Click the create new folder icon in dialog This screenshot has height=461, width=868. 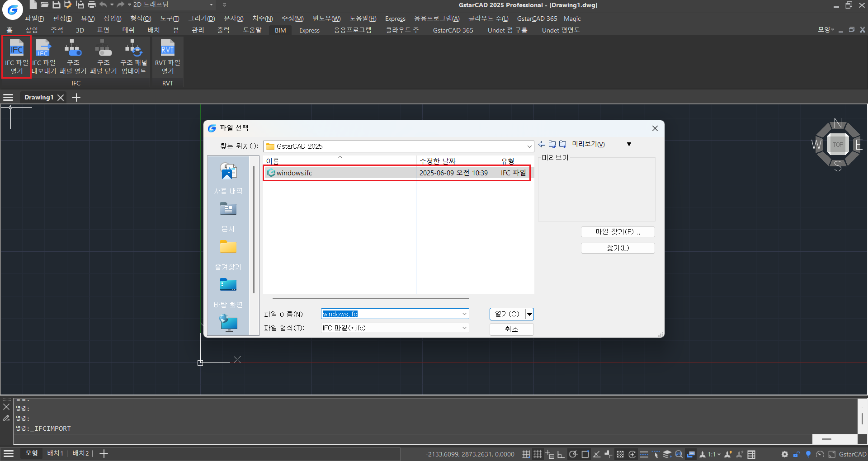tap(563, 144)
